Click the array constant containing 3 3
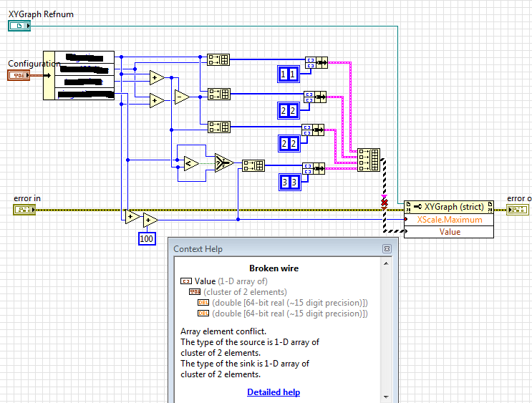The width and height of the screenshot is (532, 403). click(288, 181)
